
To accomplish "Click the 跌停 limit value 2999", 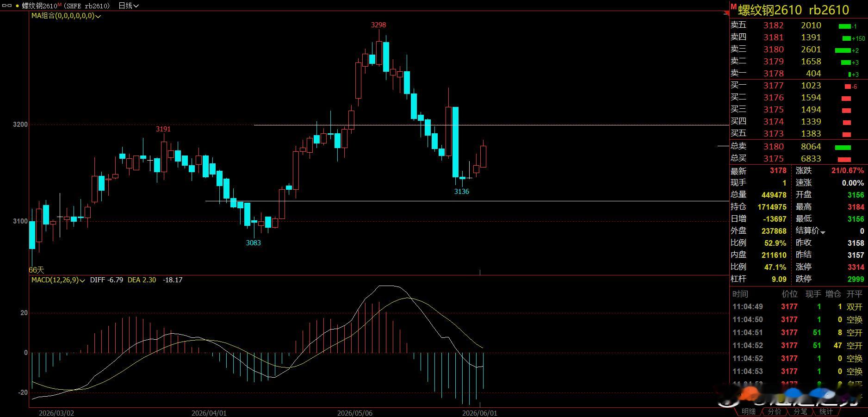I will click(856, 279).
